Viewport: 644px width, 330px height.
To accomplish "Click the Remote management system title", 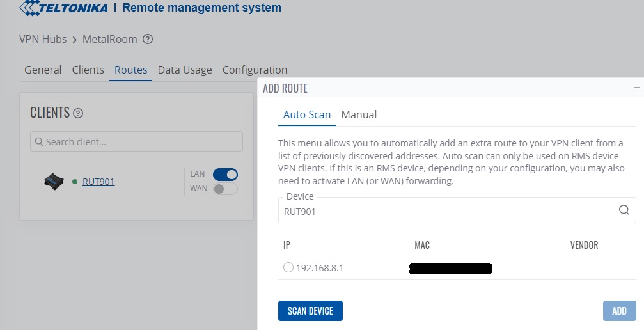I will 201,8.
